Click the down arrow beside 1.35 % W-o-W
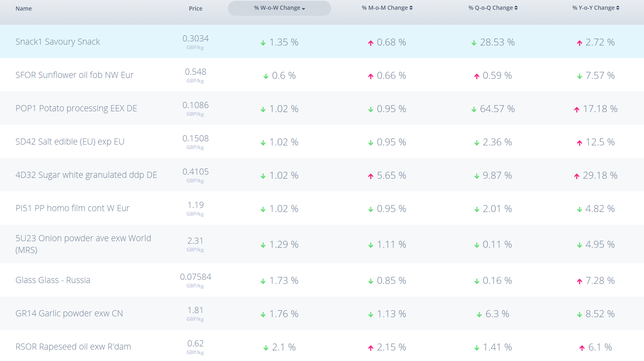Viewport: 644px width, 361px height. 263,43
